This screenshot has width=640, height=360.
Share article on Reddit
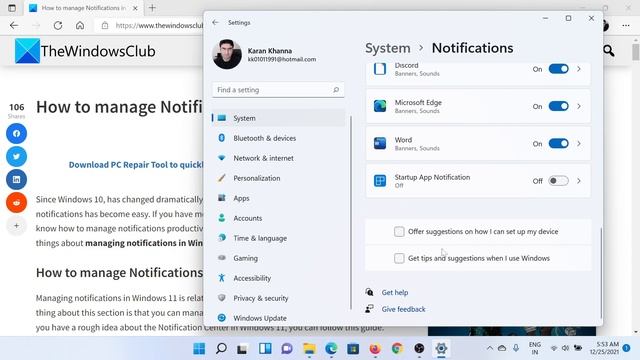(x=16, y=202)
